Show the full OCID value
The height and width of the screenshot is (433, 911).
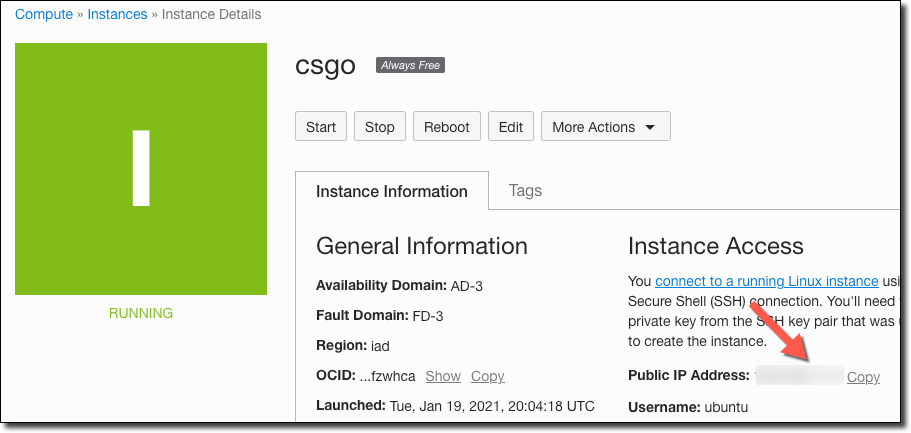443,376
